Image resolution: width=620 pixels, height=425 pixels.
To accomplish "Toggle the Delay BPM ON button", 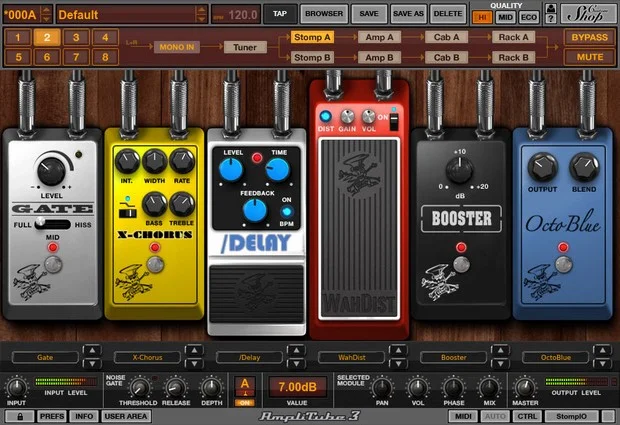I will pos(287,212).
